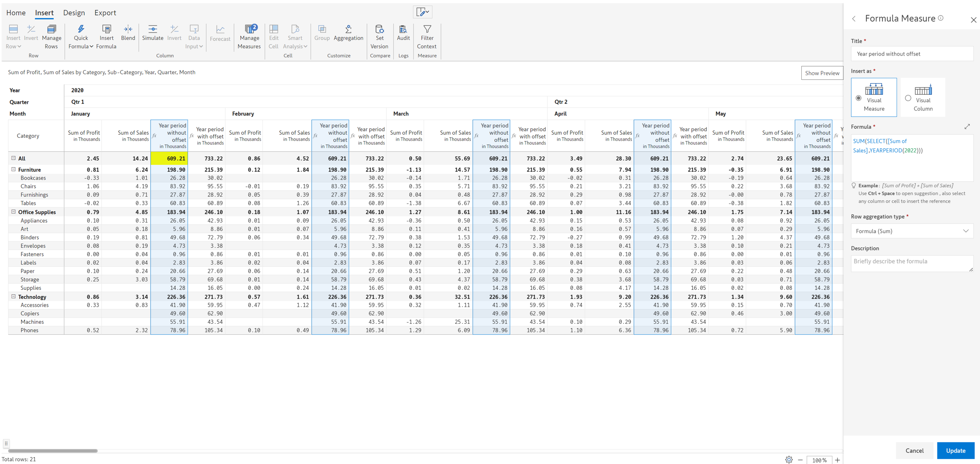
Task: Open the Export tab
Action: pyautogui.click(x=105, y=13)
